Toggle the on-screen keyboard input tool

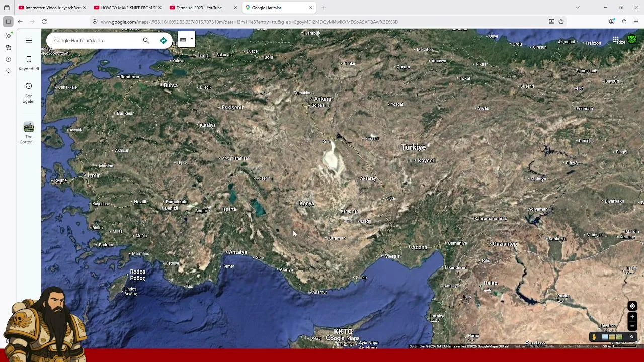point(183,40)
